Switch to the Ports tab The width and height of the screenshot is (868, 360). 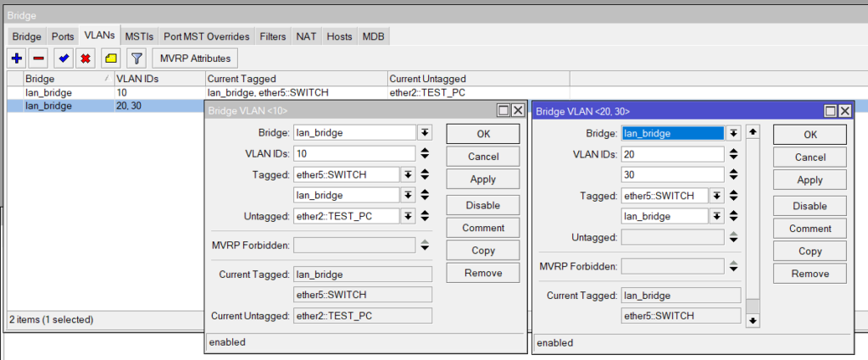63,36
